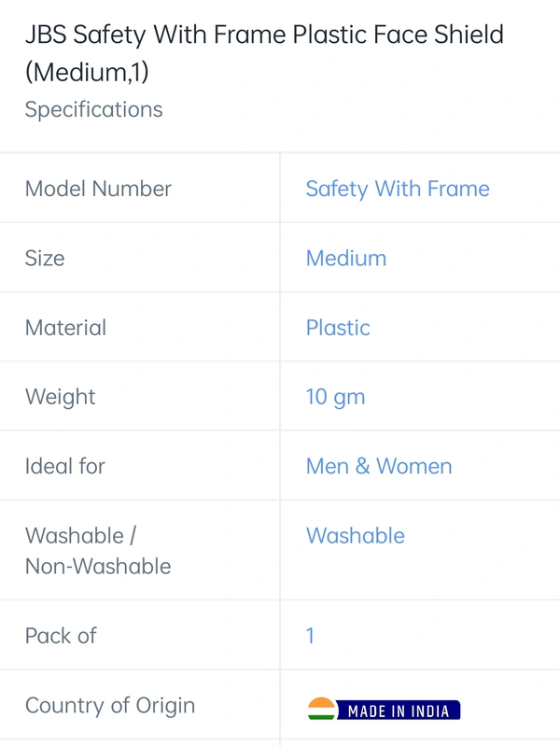This screenshot has height=746, width=560.
Task: Click the Ideal for row label
Action: (64, 466)
